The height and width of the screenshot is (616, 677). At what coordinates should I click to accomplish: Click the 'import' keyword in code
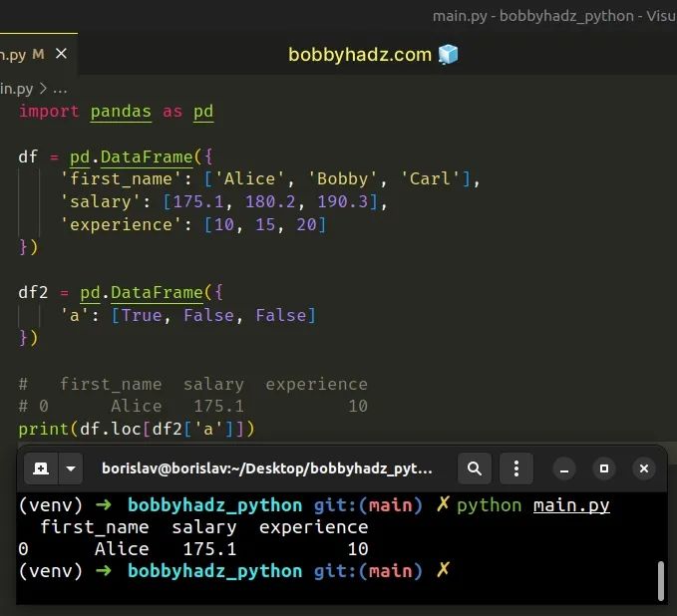49,112
